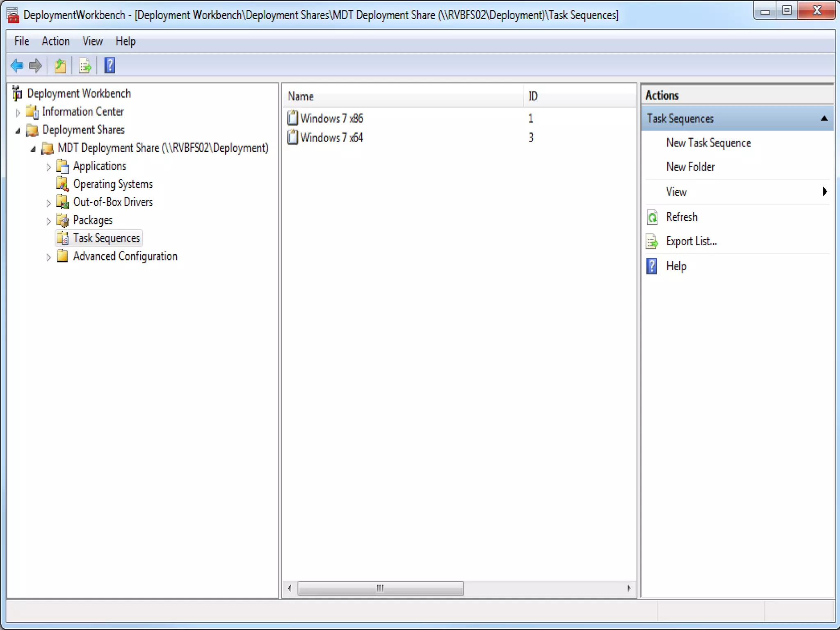Open the View submenu arrow in Actions
840x630 pixels.
click(825, 192)
